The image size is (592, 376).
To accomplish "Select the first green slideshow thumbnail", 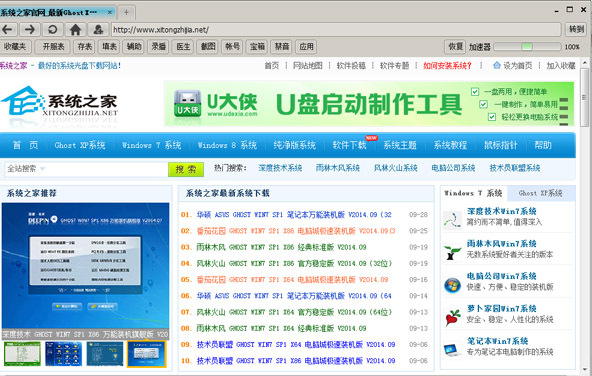I will point(22,354).
